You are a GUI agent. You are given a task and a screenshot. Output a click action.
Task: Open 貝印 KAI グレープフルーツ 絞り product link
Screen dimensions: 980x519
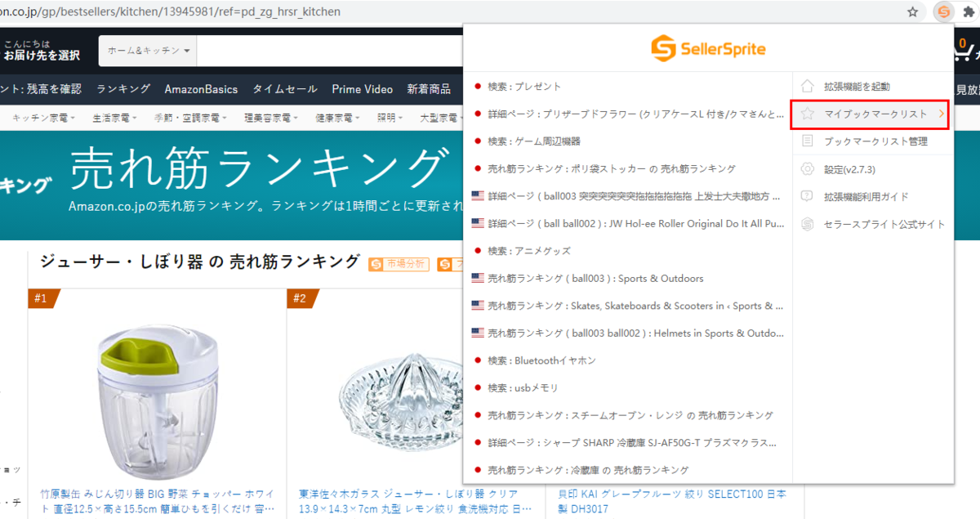point(673,501)
